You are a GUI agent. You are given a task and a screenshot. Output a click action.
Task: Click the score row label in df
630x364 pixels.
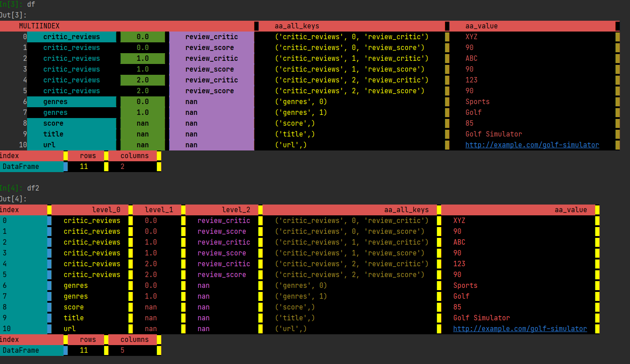coord(53,123)
